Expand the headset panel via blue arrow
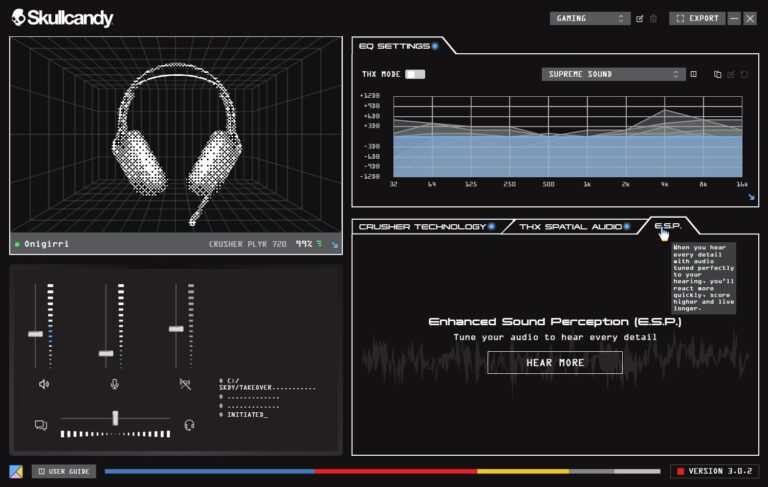The width and height of the screenshot is (768, 487). pos(335,244)
